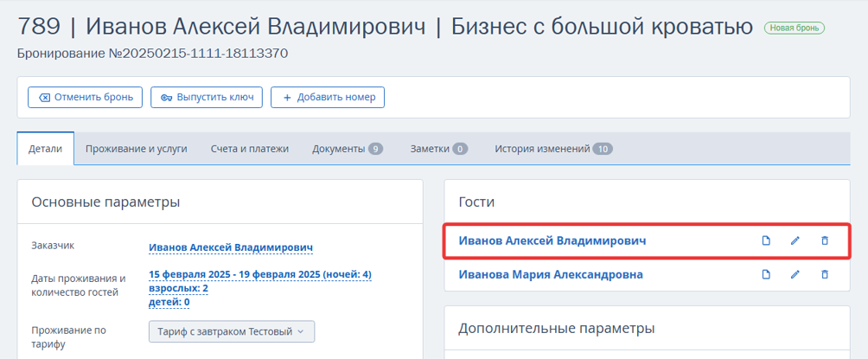The width and height of the screenshot is (868, 359).
Task: Click Основные параметры heading
Action: 105,202
